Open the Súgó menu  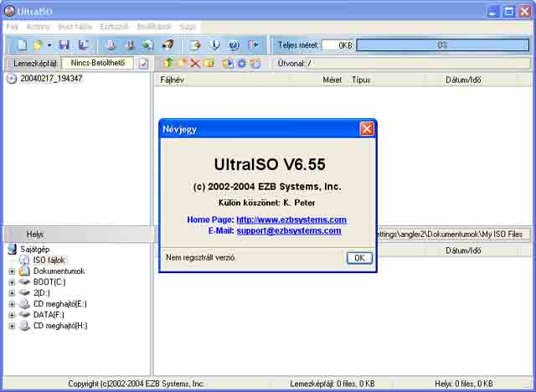coord(188,27)
